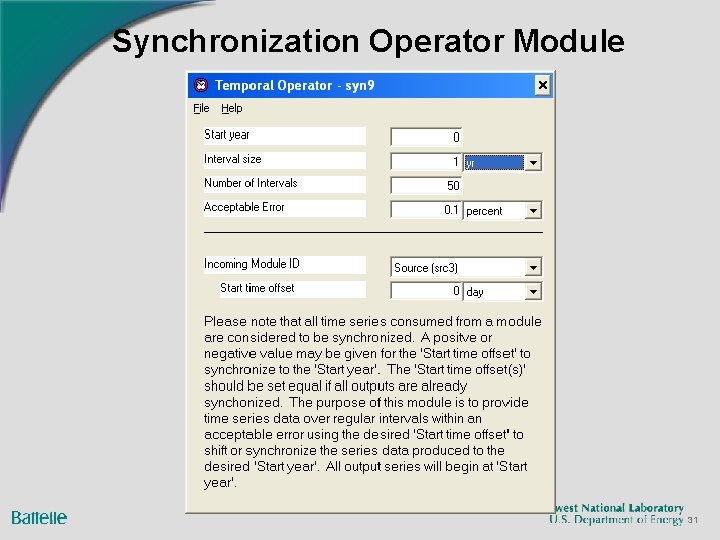Click the Start time offset label
The width and height of the screenshot is (720, 540).
[292, 289]
